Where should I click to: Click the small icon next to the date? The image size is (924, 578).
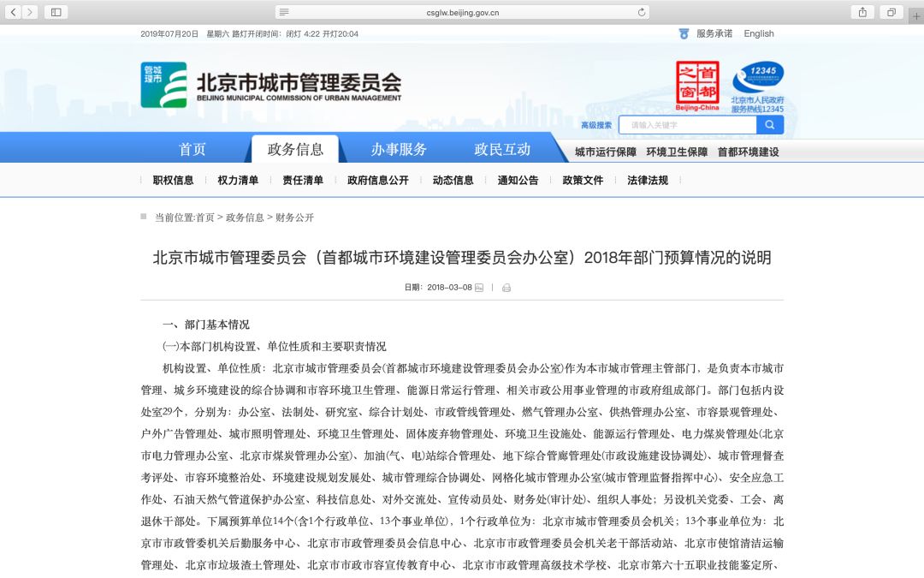pos(479,288)
